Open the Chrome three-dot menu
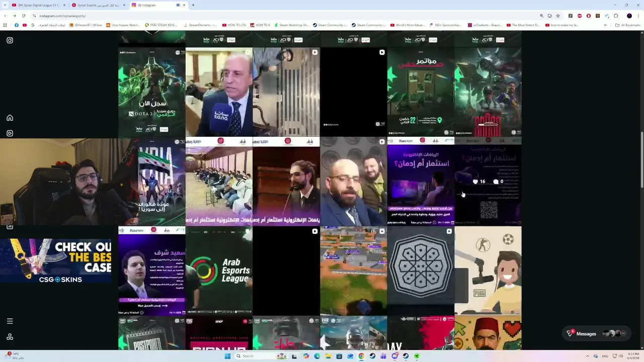 (x=638, y=16)
